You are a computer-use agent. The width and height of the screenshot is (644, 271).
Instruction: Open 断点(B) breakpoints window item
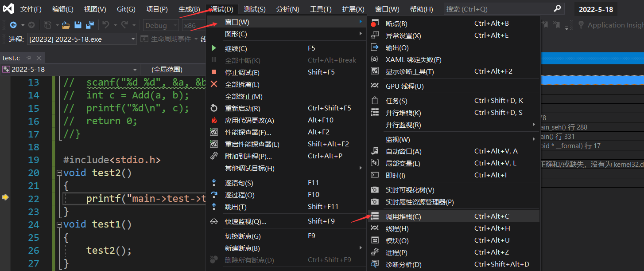click(x=454, y=24)
